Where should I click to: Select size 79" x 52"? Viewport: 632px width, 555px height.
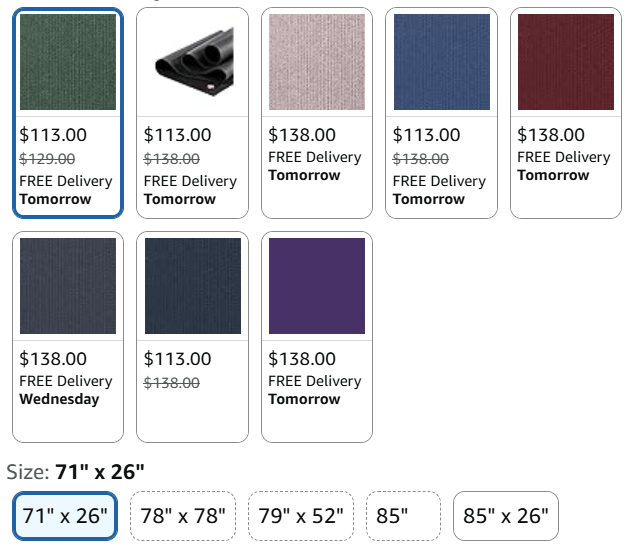coord(301,516)
